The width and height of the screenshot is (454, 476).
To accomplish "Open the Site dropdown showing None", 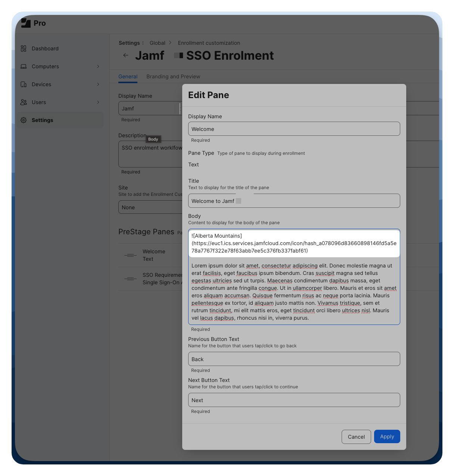I will [x=150, y=207].
